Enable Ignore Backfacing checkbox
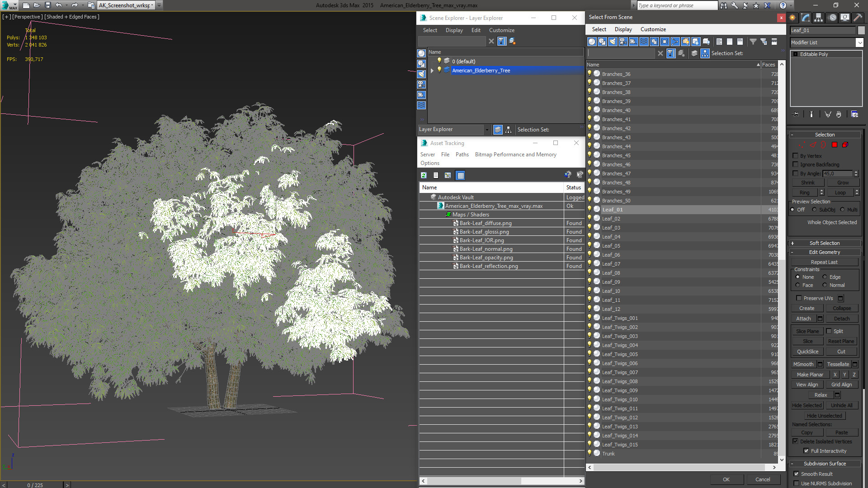This screenshot has width=868, height=488. 796,164
